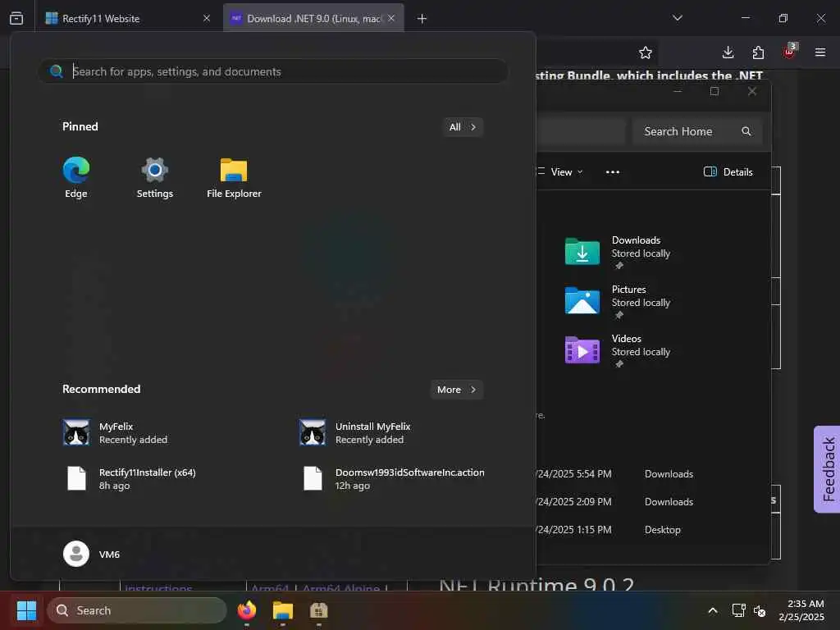Open the Pictures folder in File Explorer
The image size is (840, 630).
click(x=619, y=301)
